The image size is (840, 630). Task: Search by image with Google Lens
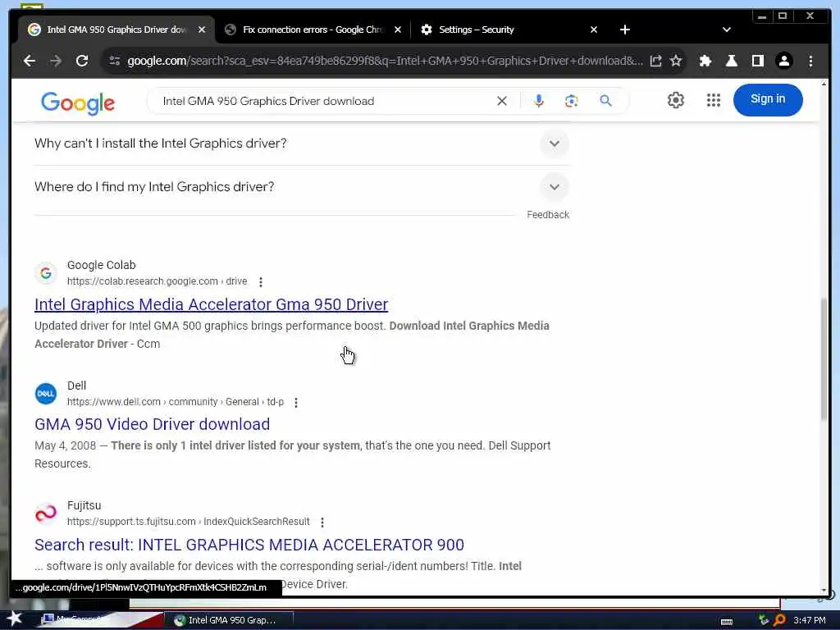pyautogui.click(x=572, y=101)
